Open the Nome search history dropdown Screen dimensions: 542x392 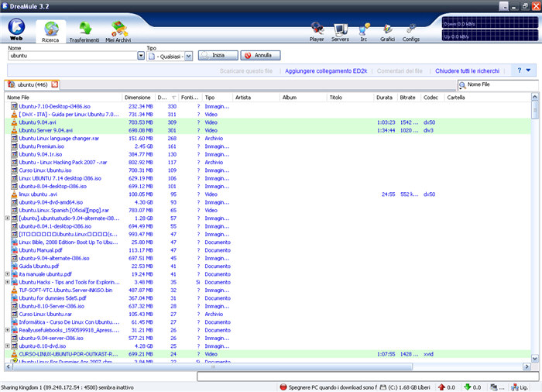[x=141, y=56]
